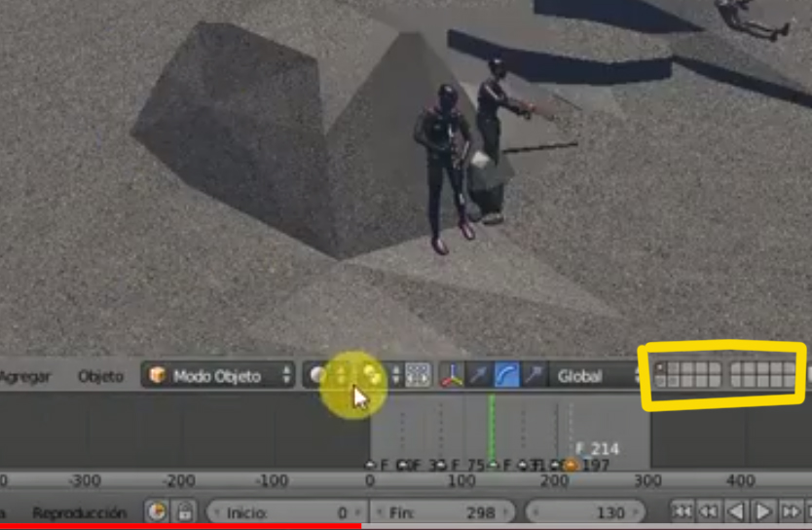The height and width of the screenshot is (530, 812).
Task: Toggle the lock time range icon
Action: pos(185,511)
